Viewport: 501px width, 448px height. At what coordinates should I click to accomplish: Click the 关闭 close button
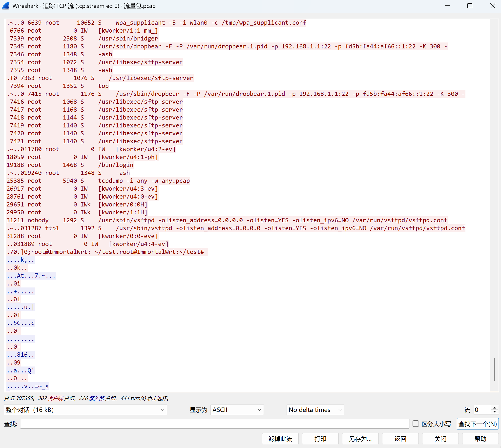point(440,439)
